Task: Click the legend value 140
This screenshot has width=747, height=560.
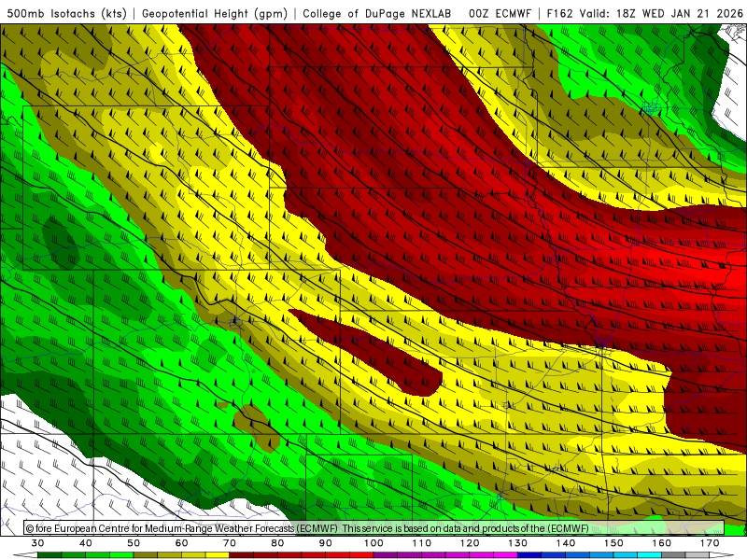Action: pos(566,543)
